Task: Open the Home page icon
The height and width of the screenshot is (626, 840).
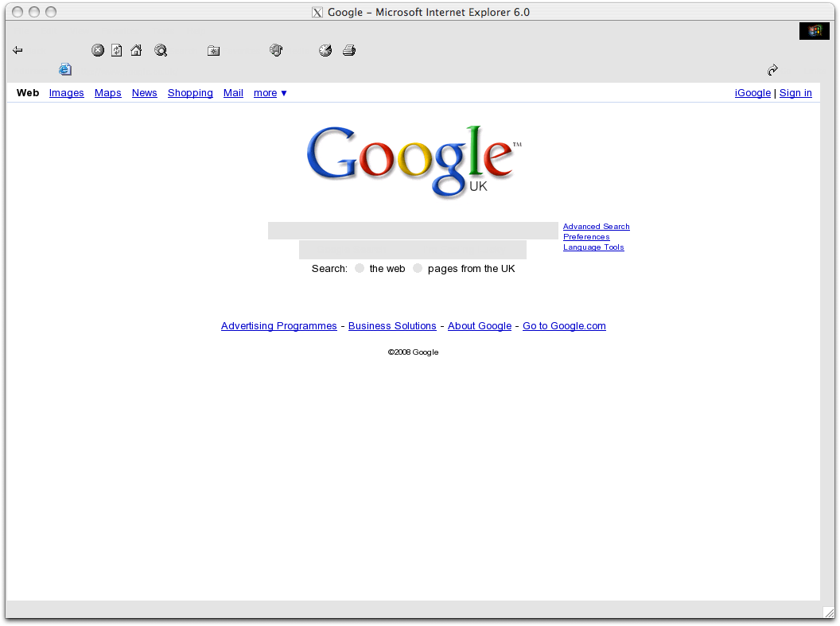Action: coord(136,50)
